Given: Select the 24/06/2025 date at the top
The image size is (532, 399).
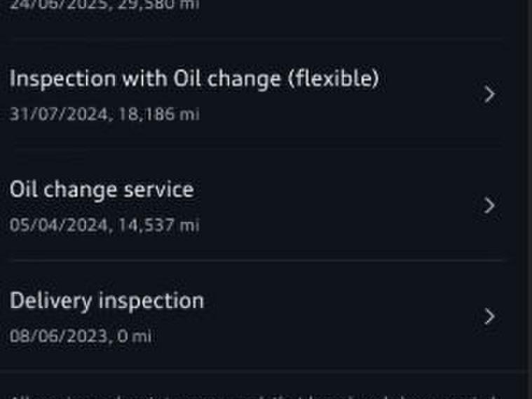Looking at the screenshot, I should pos(58,4).
